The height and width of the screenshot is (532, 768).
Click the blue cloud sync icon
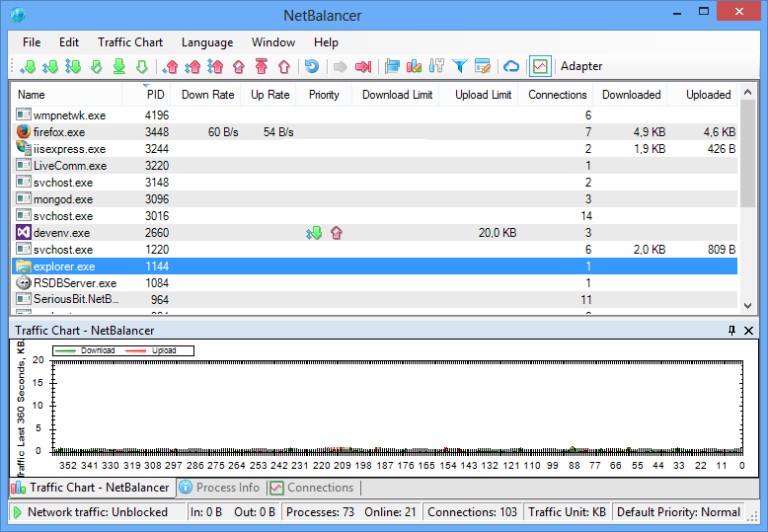tap(511, 66)
